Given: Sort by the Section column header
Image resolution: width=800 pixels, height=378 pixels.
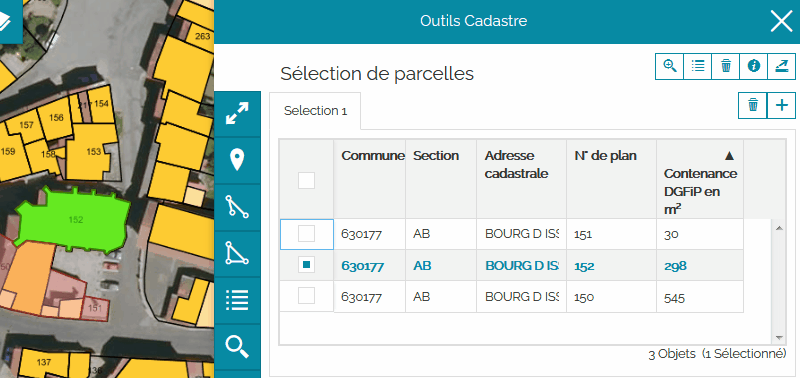Looking at the screenshot, I should tap(441, 179).
